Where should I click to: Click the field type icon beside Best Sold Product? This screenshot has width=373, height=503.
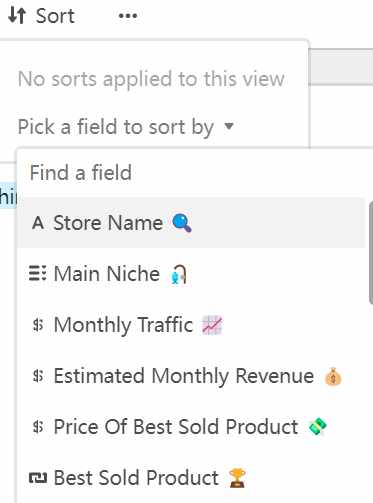click(38, 478)
